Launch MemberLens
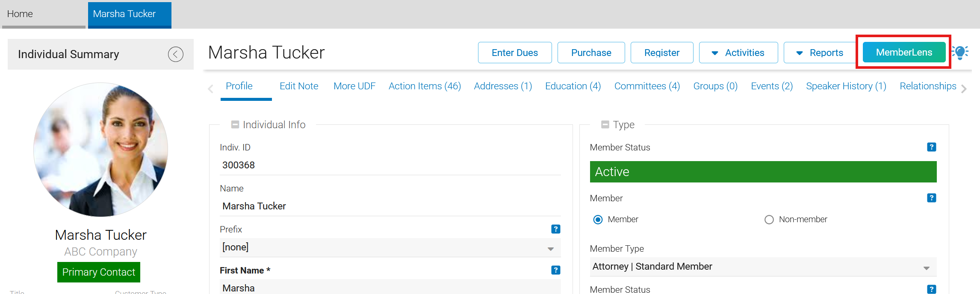980x294 pixels. tap(904, 52)
